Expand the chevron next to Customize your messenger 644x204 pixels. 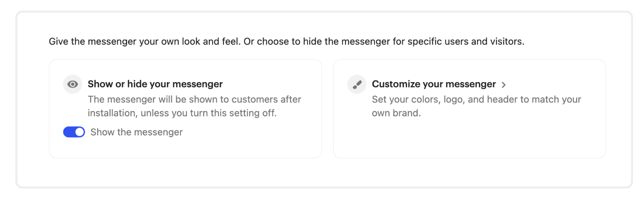[x=504, y=85]
